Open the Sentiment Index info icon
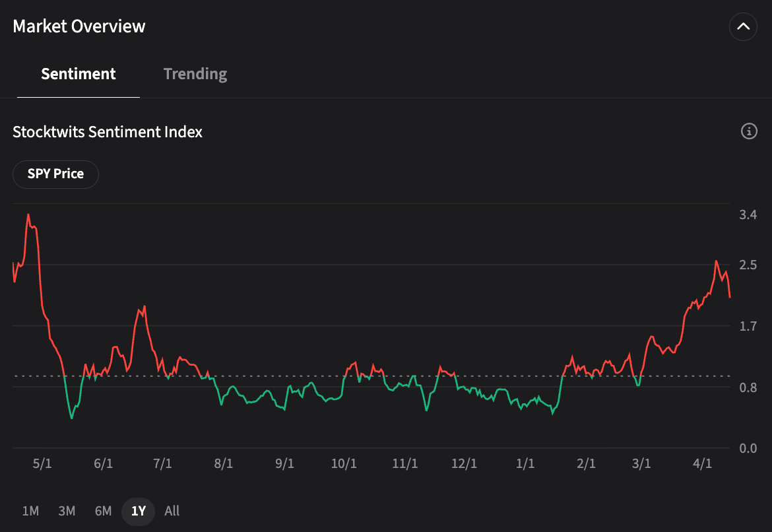 749,131
